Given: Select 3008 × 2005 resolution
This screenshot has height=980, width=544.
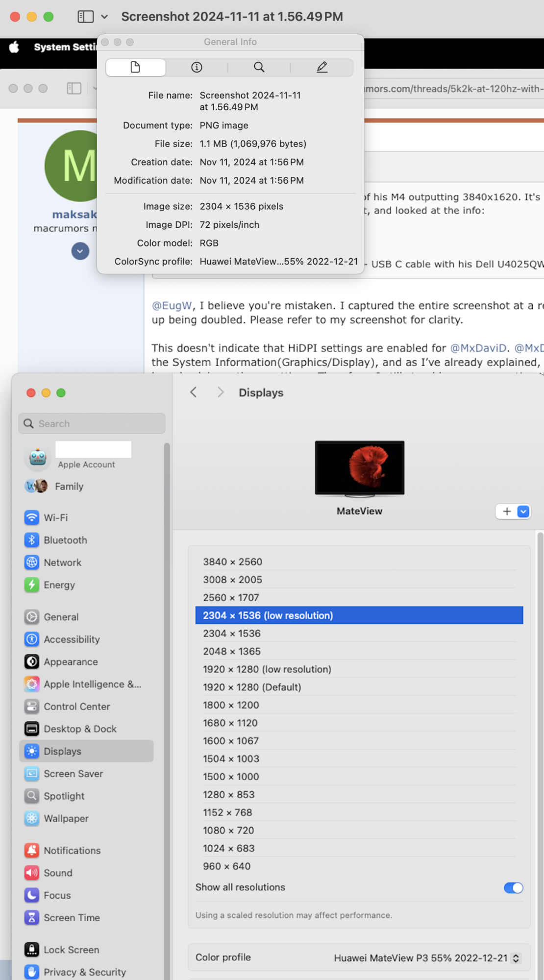Looking at the screenshot, I should [359, 580].
